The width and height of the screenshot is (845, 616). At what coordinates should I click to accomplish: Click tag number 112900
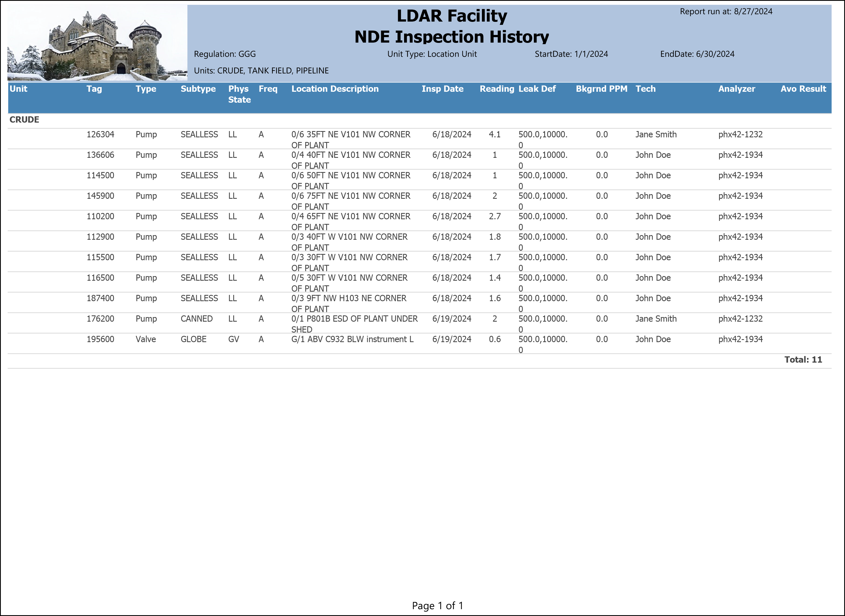[100, 237]
